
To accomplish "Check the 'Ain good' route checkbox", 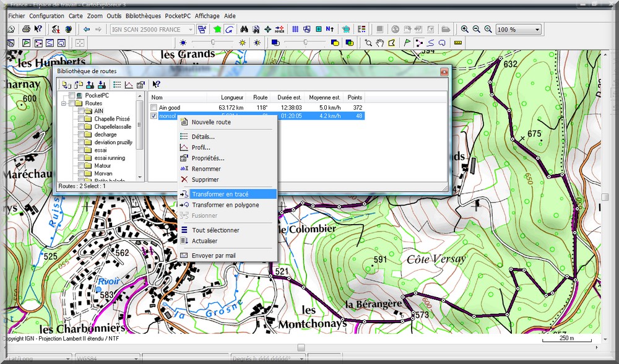I will (x=154, y=107).
